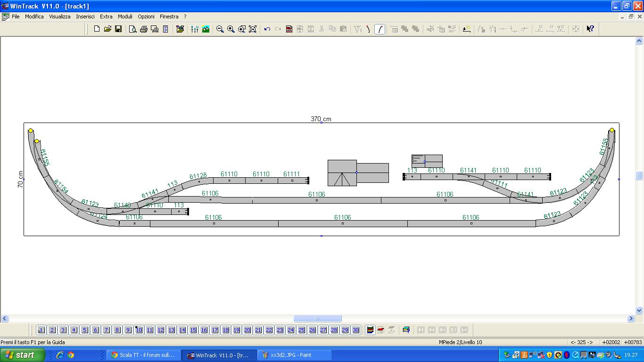Click the scissors cut icon

tap(322, 29)
